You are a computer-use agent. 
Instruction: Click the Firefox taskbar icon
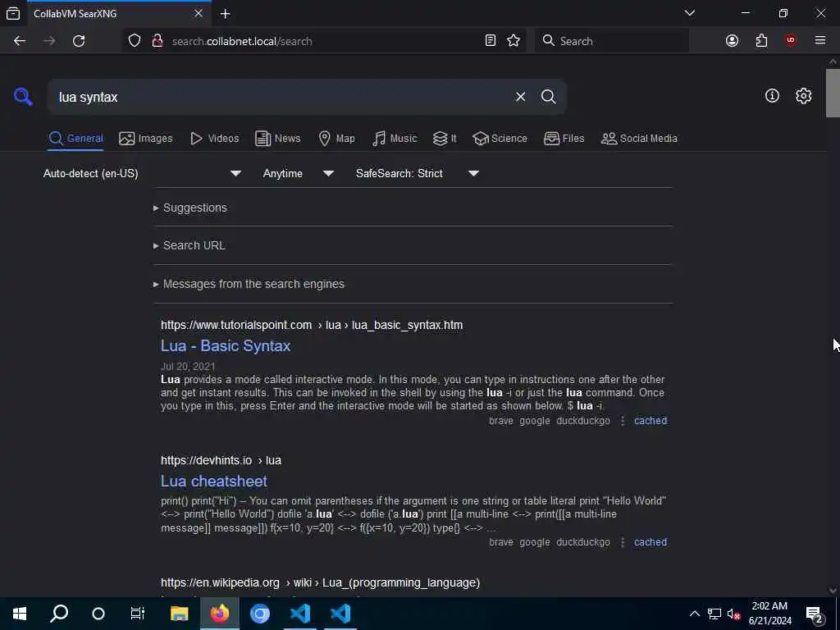point(219,614)
